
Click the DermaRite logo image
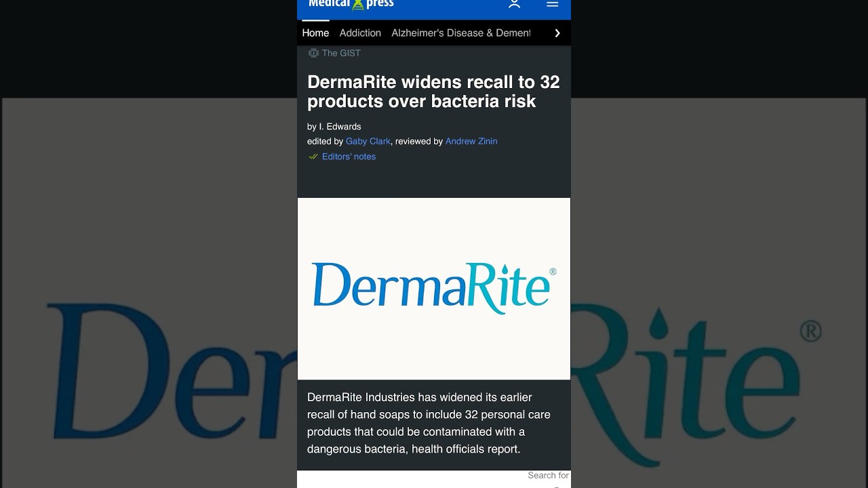click(434, 289)
